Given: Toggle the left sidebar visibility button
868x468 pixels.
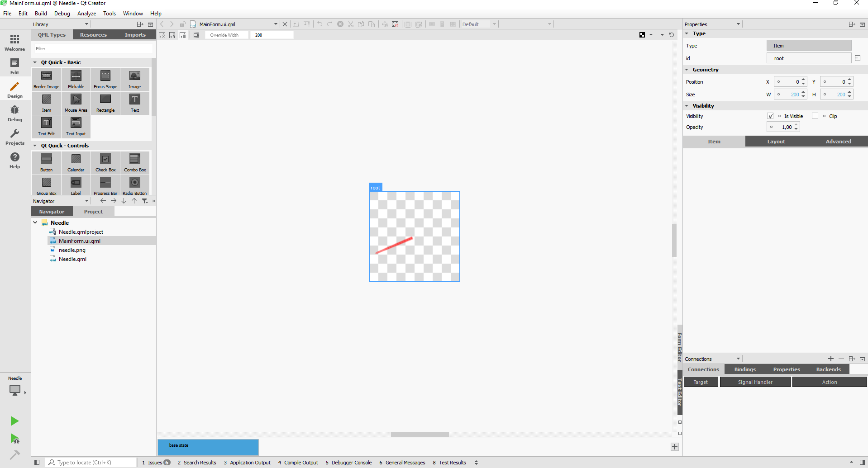Looking at the screenshot, I should click(x=37, y=462).
